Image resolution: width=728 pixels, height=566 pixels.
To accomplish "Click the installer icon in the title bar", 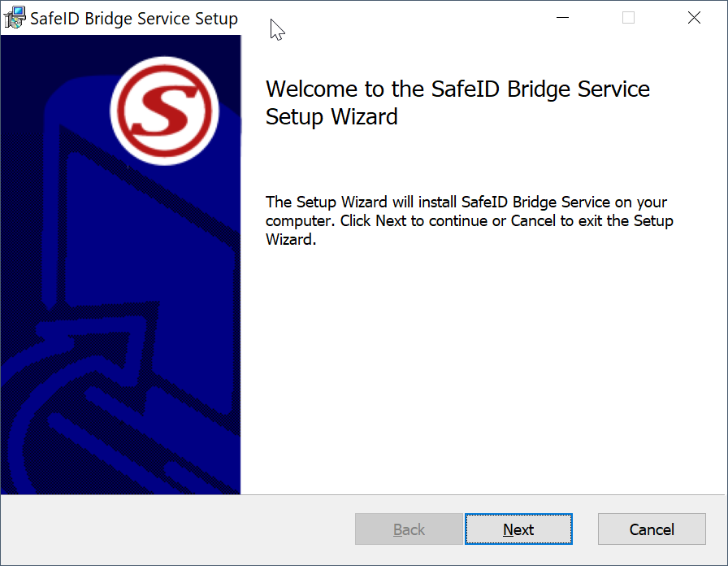I will point(15,18).
